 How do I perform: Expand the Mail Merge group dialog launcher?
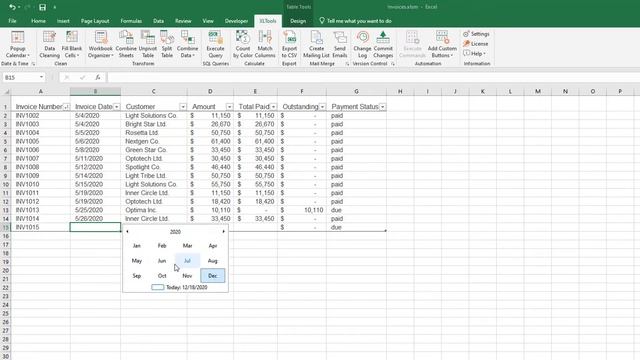coord(347,64)
